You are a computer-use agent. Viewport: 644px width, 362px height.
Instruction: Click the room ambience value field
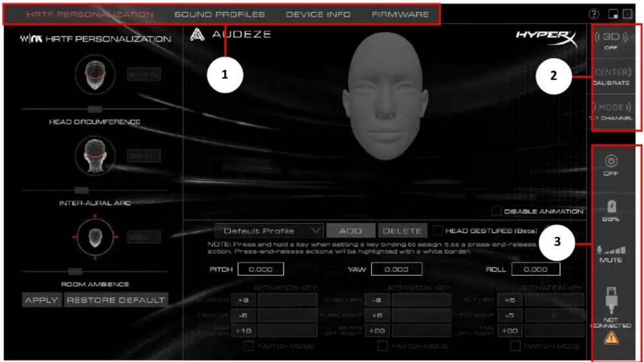(x=143, y=237)
